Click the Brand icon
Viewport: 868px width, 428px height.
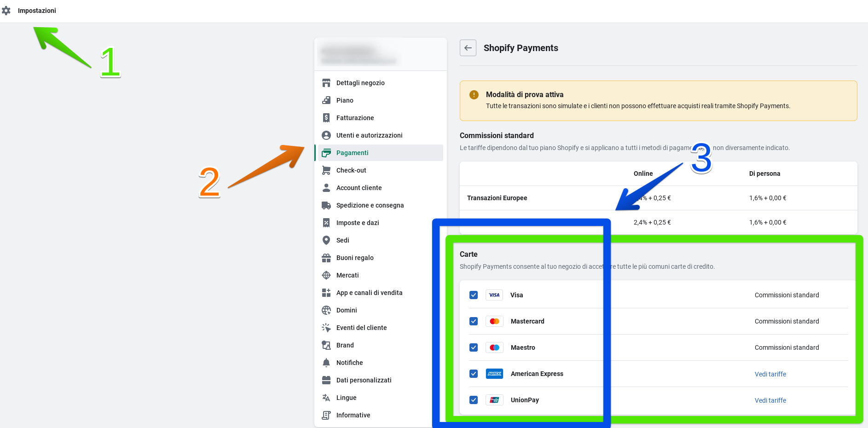pos(326,345)
